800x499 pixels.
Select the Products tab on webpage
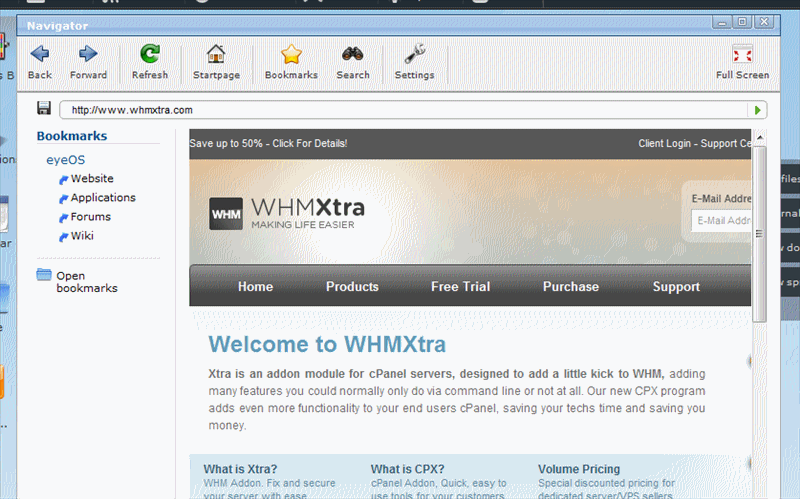pos(352,287)
